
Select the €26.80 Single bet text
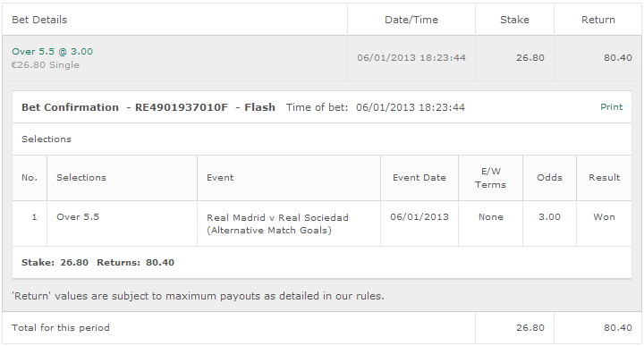tap(46, 65)
